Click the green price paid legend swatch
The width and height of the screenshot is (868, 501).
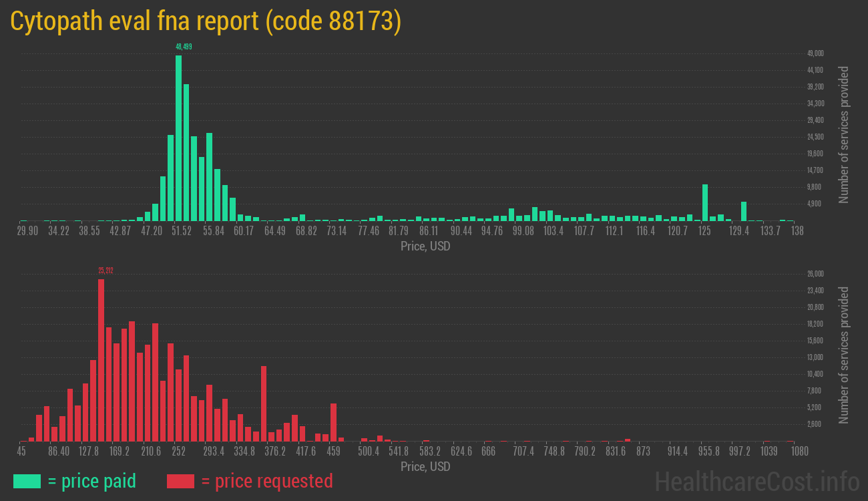tap(27, 481)
